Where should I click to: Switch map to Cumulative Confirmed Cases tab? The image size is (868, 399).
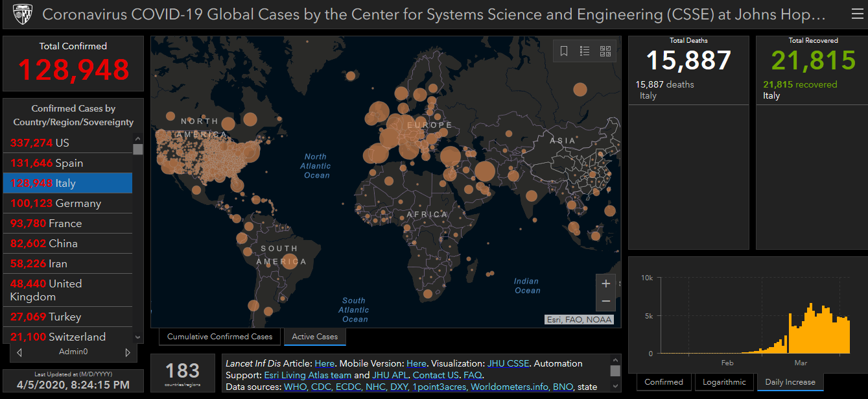(x=220, y=337)
